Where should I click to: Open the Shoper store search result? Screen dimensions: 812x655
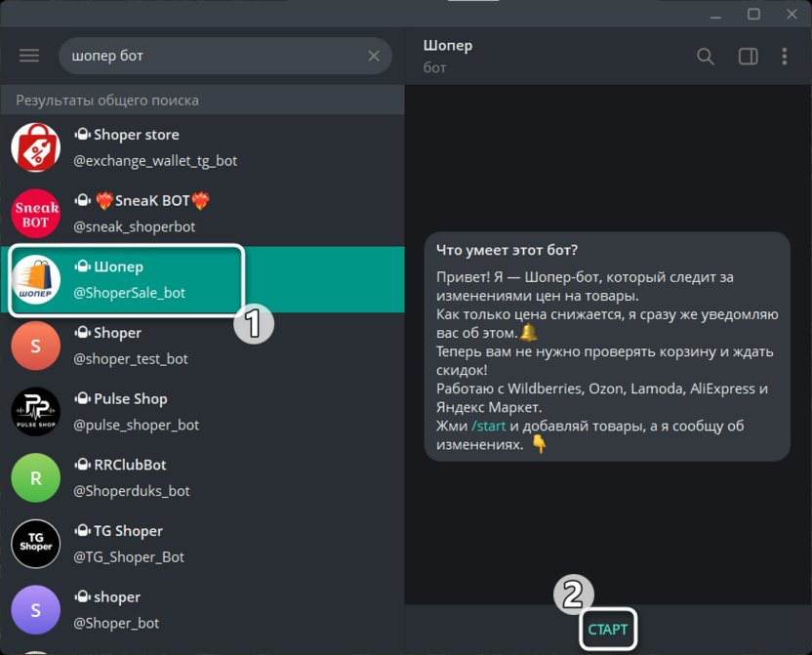click(x=202, y=147)
